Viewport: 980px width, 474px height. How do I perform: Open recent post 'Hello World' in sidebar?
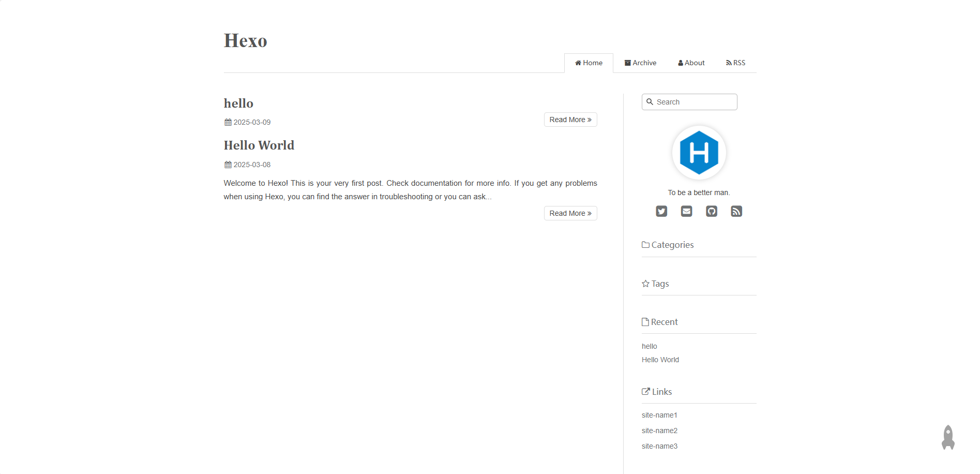pos(660,360)
